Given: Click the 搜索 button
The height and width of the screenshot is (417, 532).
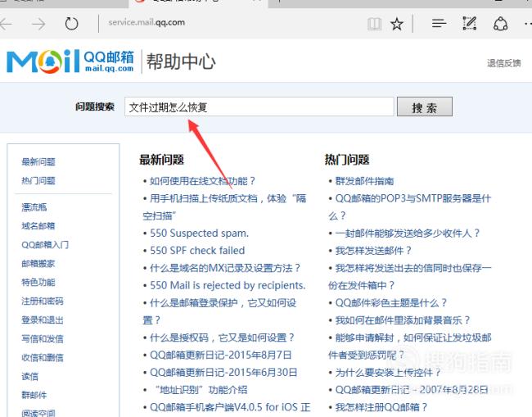Looking at the screenshot, I should coord(425,107).
